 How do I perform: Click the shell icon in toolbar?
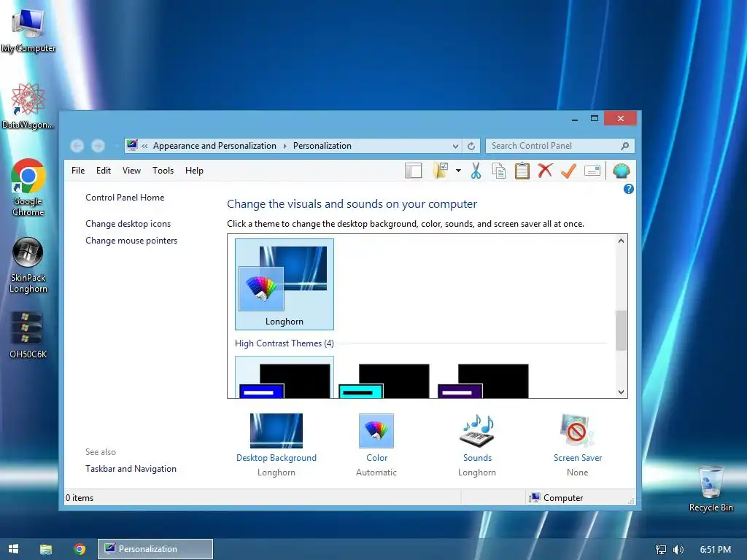[x=622, y=171]
